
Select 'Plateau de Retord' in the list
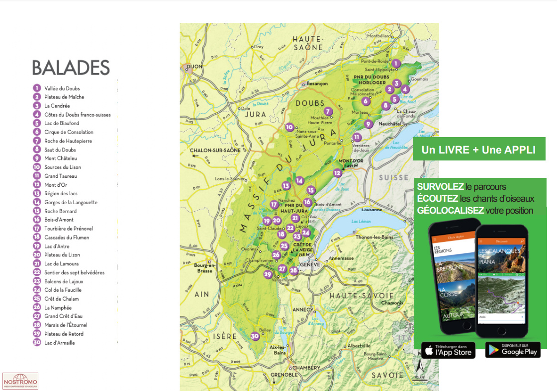64,334
